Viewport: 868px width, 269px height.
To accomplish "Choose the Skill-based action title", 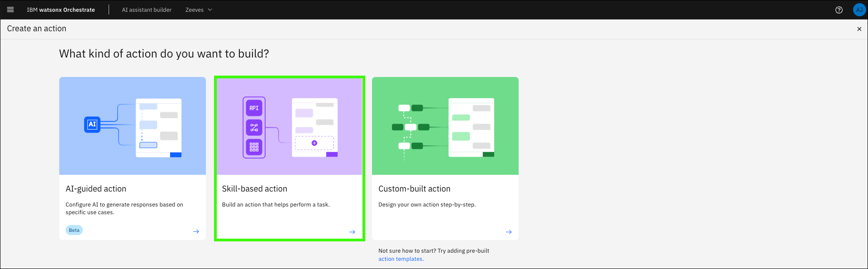I will click(254, 189).
